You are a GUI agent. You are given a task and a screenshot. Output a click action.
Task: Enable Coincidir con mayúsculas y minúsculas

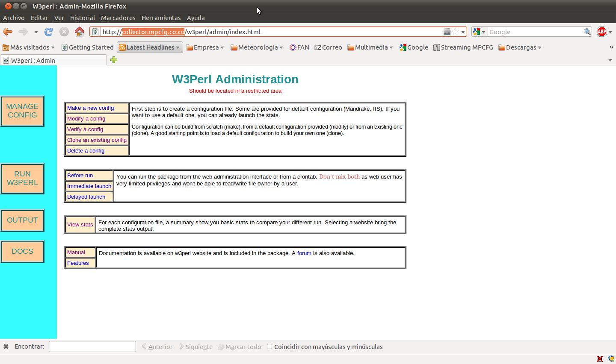click(x=269, y=346)
